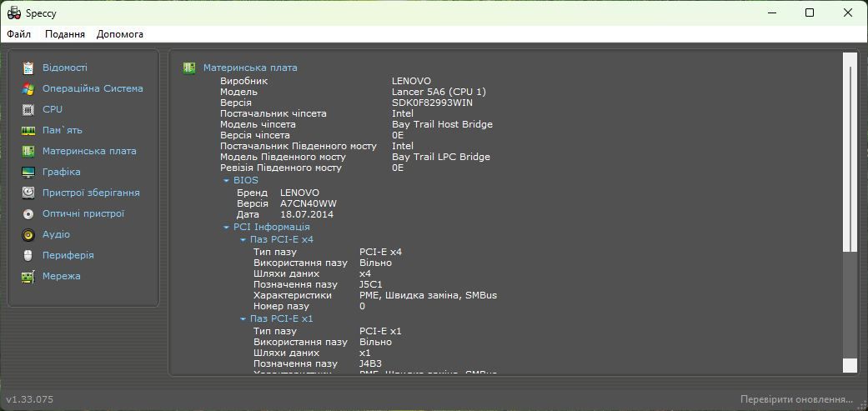Screen dimensions: 868x411
Task: Click the slot designation J5C1
Action: pos(371,285)
